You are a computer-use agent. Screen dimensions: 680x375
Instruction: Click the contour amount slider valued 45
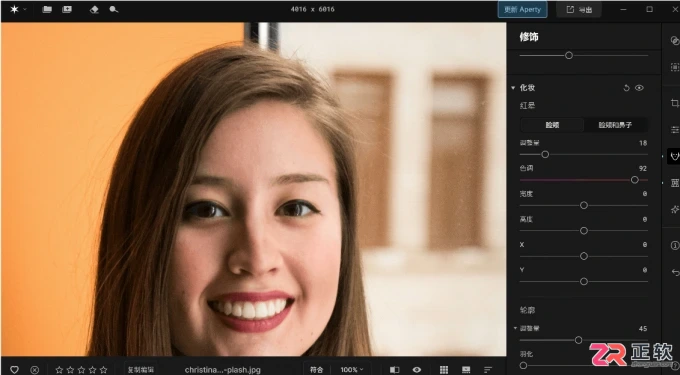tap(584, 340)
